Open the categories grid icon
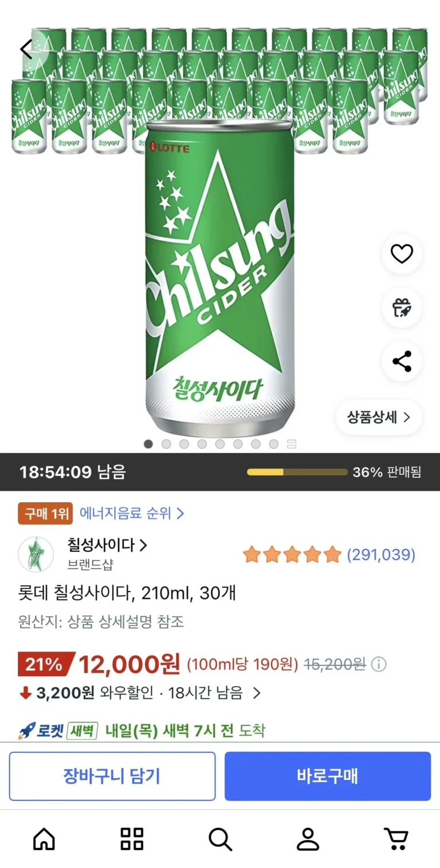Viewport: 440px width, 868px height. click(x=132, y=839)
